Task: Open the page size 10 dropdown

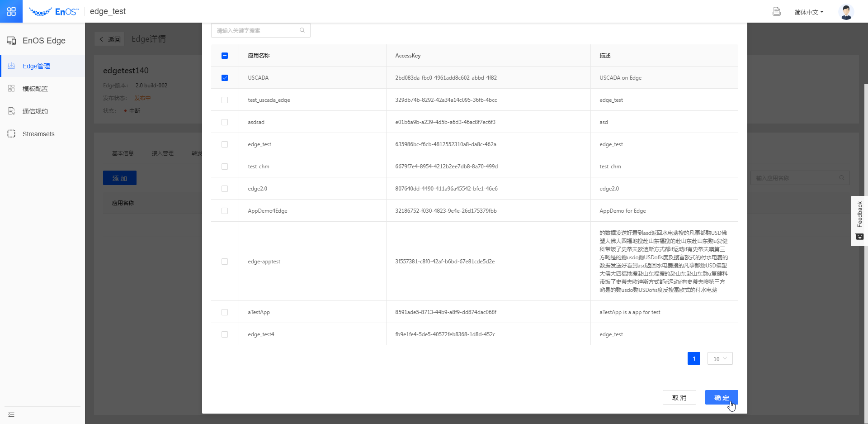Action: point(720,358)
